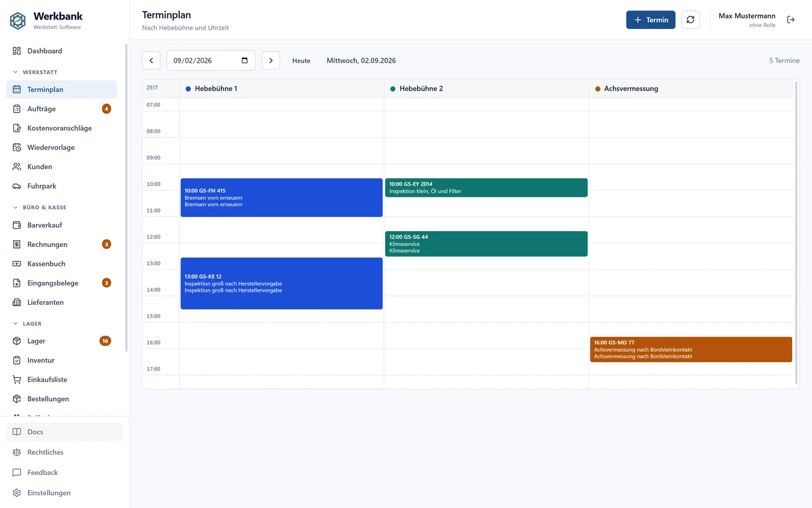Click the Eingangsbelege file icon
This screenshot has height=508, width=812.
click(x=17, y=283)
